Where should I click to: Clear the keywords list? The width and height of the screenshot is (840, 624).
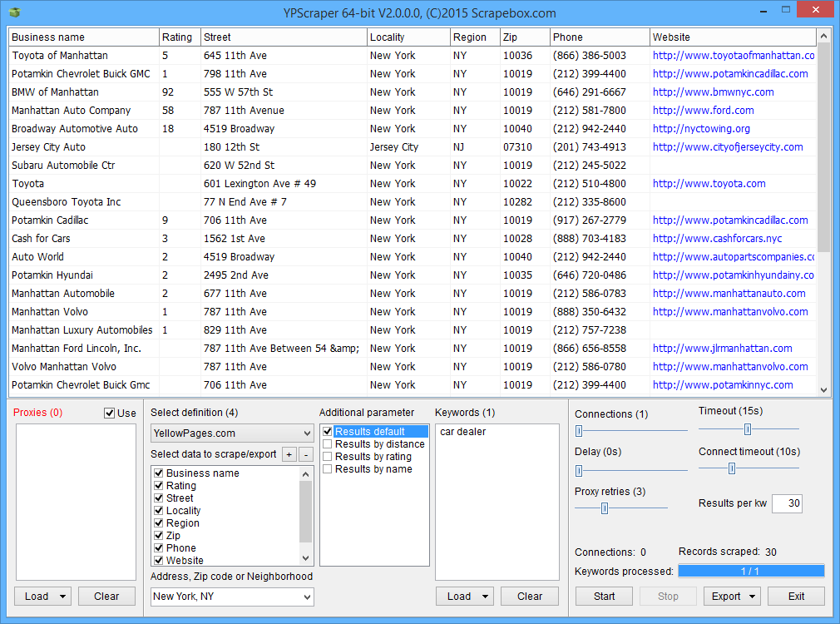coord(530,597)
